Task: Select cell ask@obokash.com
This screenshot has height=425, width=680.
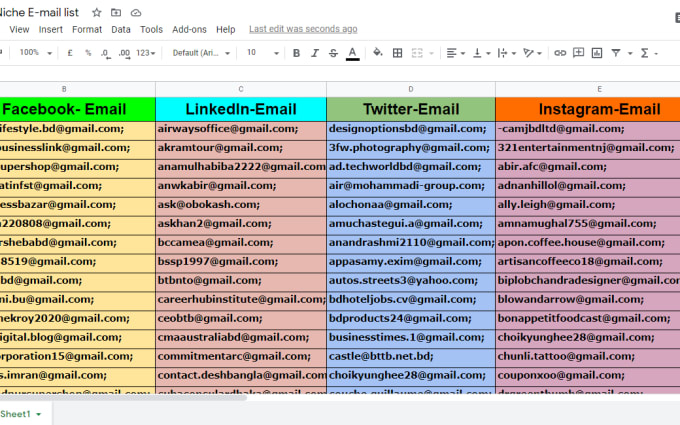Action: coord(241,205)
